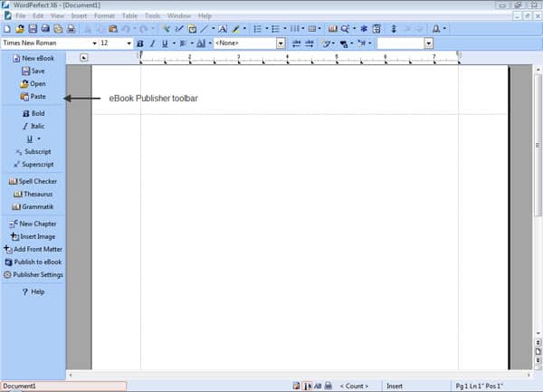Launch the Thesaurus from the sidebar
This screenshot has height=392, width=543.
click(33, 194)
